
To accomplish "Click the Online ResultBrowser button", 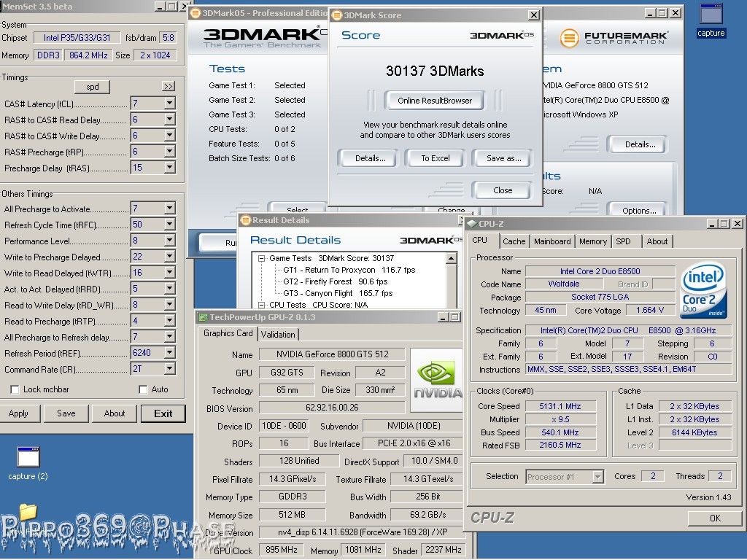I will [435, 101].
